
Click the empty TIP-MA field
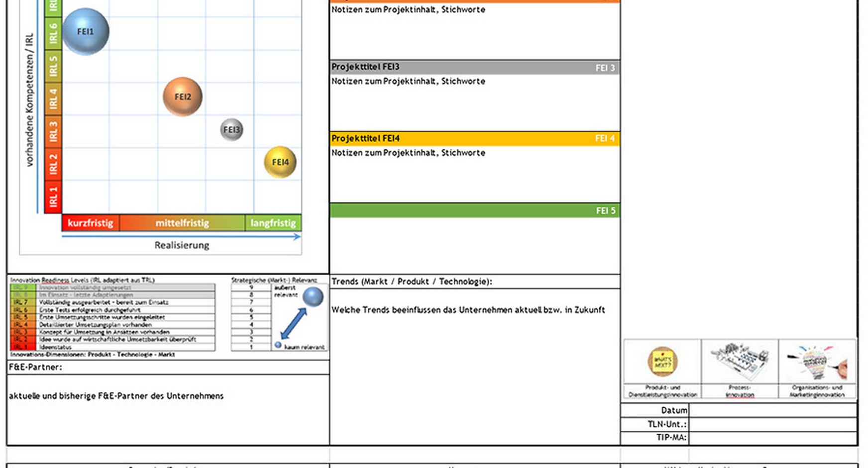[x=772, y=438]
